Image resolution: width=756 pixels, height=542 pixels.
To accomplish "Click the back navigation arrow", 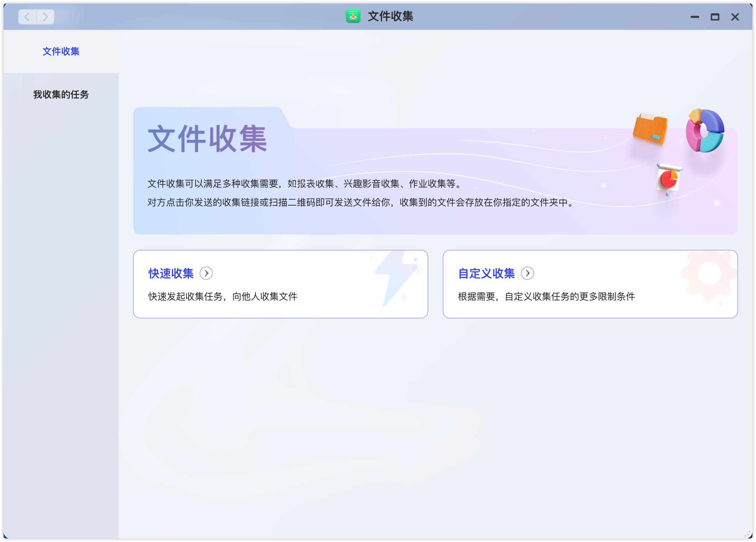I will tap(27, 17).
